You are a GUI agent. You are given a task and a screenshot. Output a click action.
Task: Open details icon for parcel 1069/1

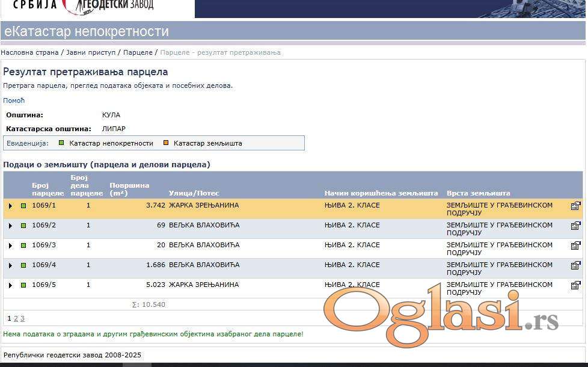point(575,206)
